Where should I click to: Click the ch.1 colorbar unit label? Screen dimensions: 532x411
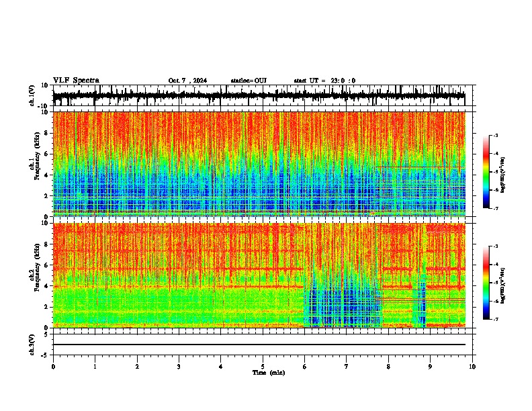(x=503, y=175)
